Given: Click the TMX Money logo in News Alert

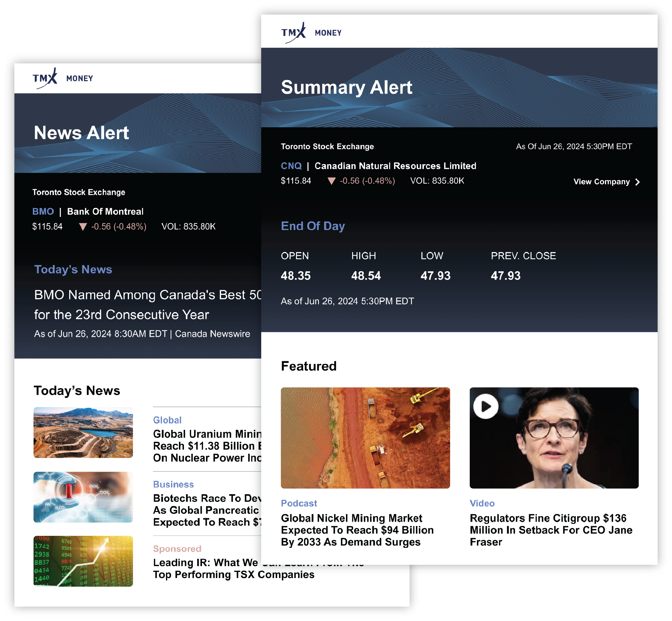Looking at the screenshot, I should (63, 78).
